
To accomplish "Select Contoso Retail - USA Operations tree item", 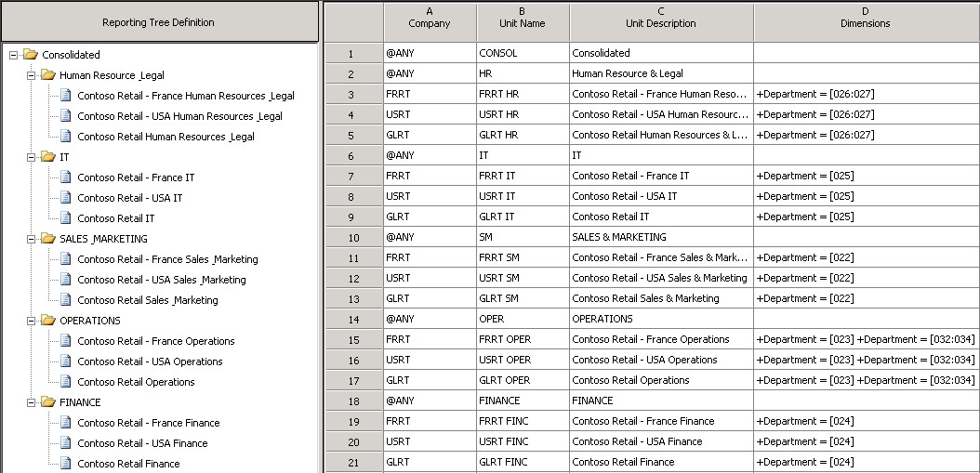I will coord(150,361).
